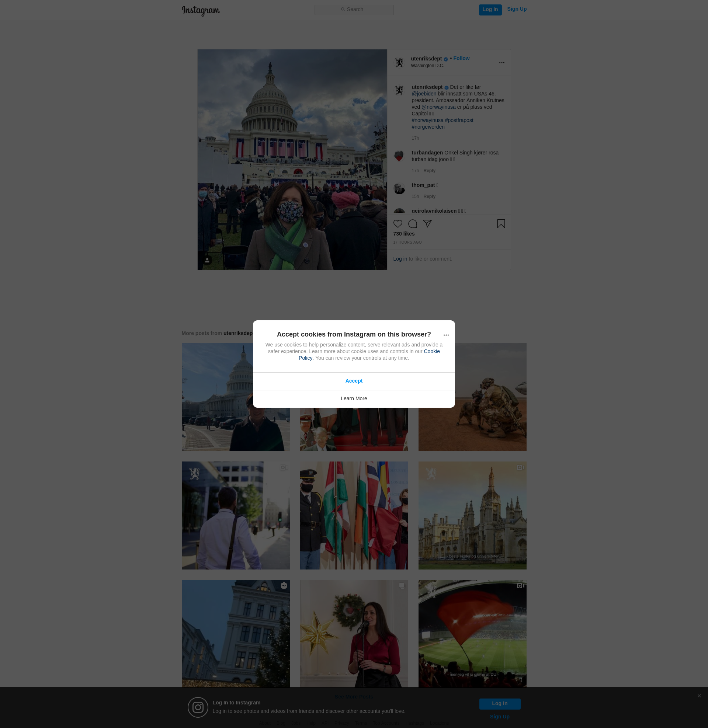Click tagged people icon on photo
Image resolution: width=708 pixels, height=728 pixels.
click(207, 261)
